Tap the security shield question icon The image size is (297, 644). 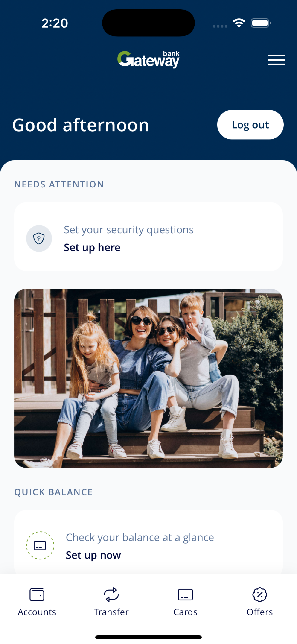coord(39,238)
